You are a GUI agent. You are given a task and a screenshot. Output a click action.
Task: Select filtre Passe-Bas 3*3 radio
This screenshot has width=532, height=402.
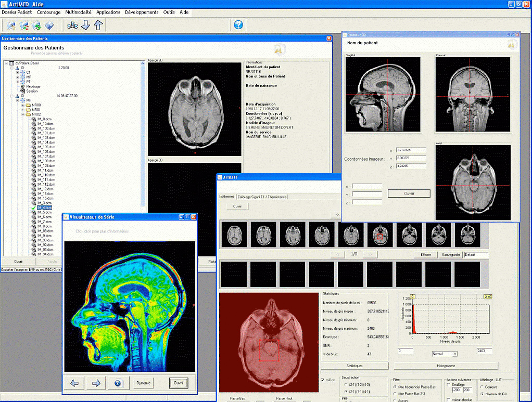coord(395,394)
